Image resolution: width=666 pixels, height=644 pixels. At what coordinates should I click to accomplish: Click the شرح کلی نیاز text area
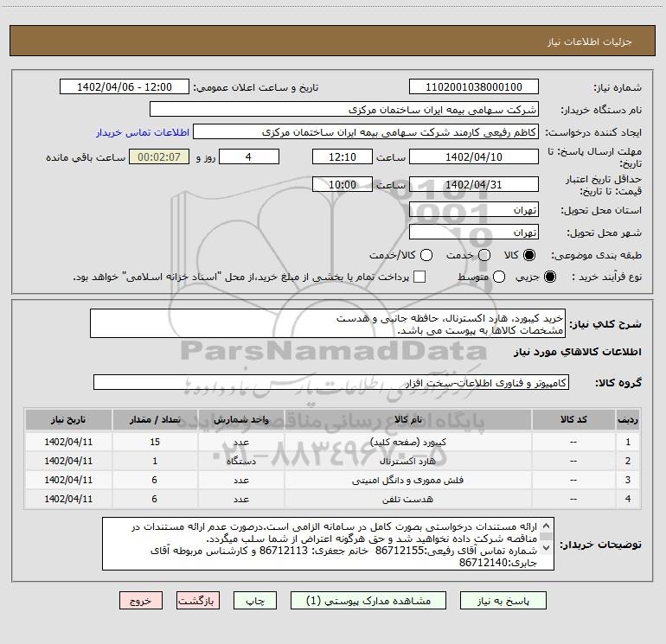pyautogui.click(x=328, y=323)
